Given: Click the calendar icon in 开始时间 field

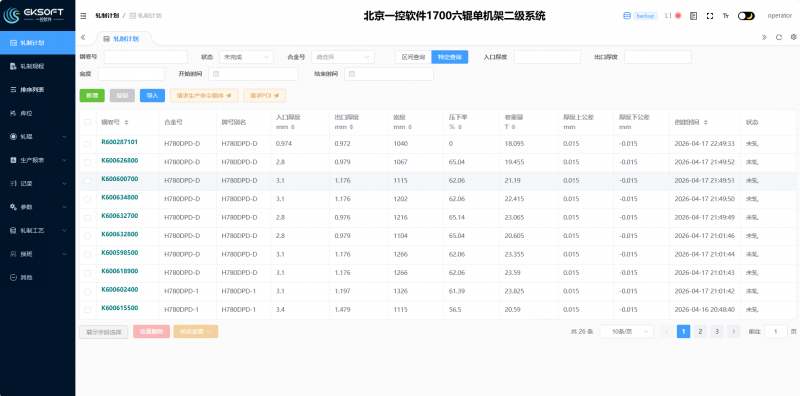Looking at the screenshot, I should (216, 74).
